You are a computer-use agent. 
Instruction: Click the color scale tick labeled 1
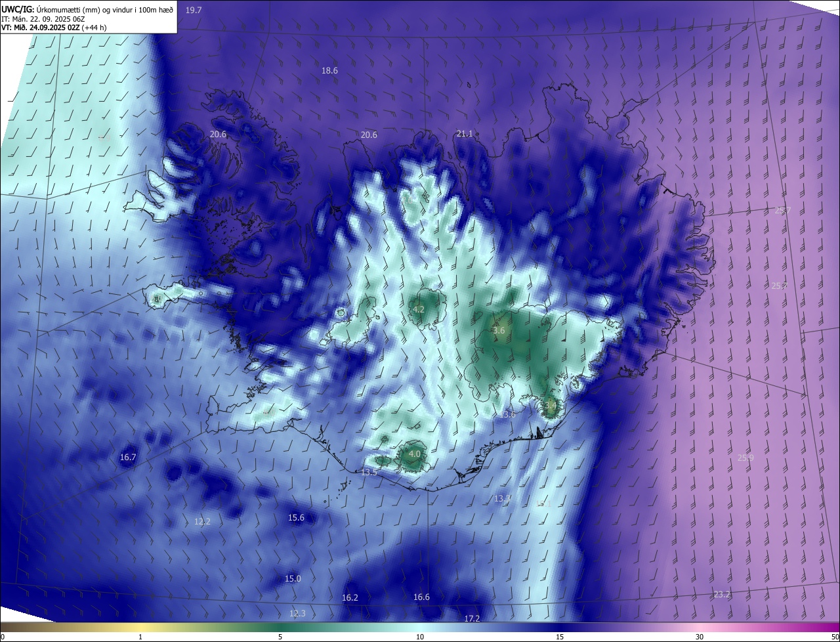coord(140,637)
